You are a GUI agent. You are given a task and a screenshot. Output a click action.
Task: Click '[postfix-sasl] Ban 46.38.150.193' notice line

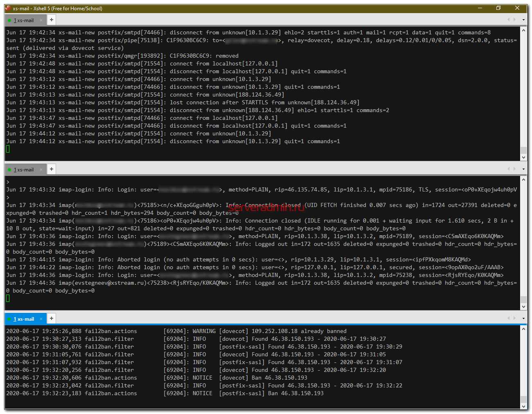271,394
